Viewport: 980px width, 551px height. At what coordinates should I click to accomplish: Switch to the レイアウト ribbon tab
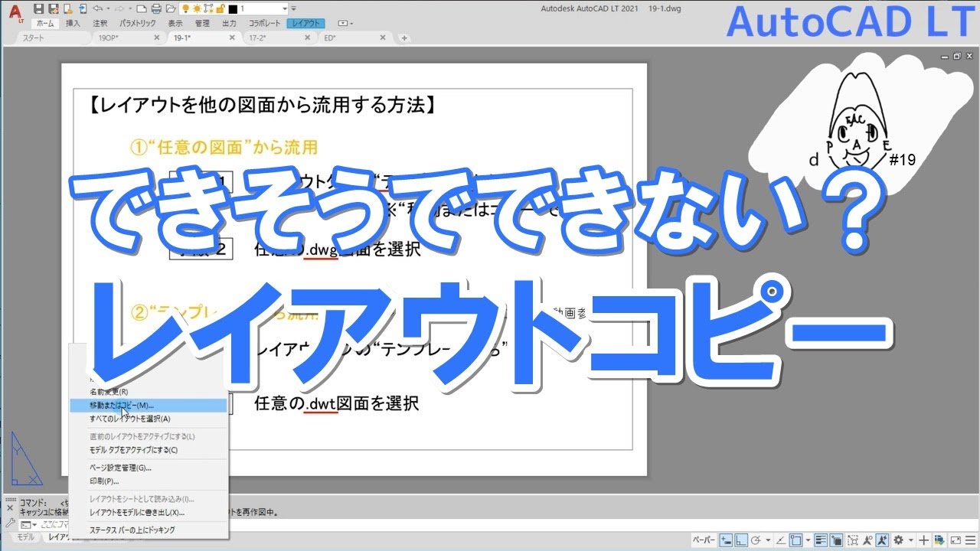[x=305, y=24]
